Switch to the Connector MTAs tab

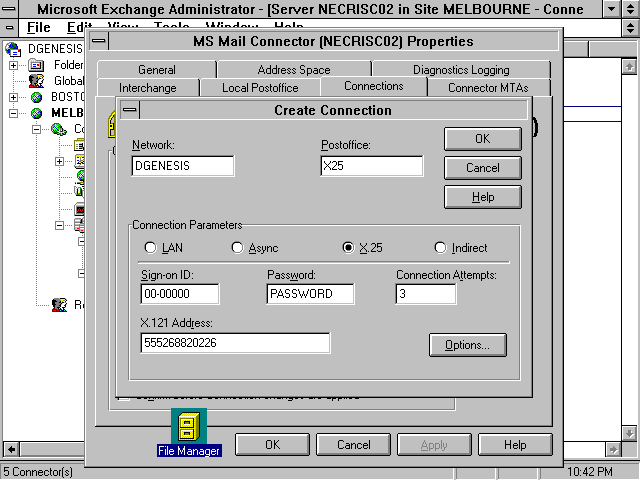(488, 88)
